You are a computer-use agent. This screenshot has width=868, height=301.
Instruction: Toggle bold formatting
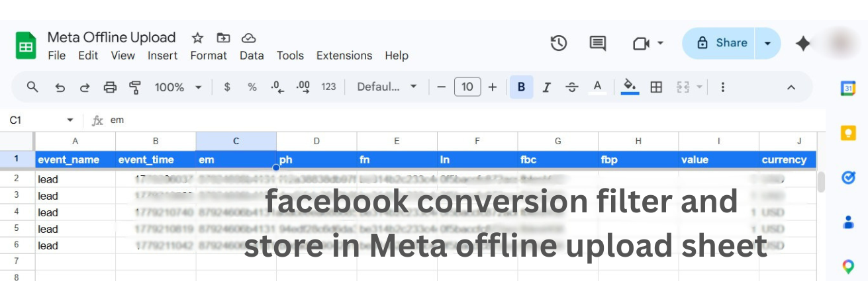[521, 87]
